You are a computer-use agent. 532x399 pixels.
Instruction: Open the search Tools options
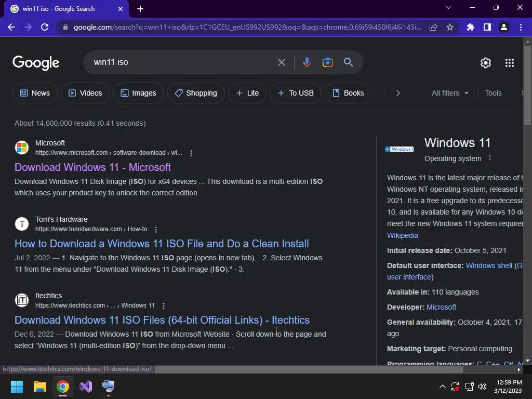(x=493, y=93)
